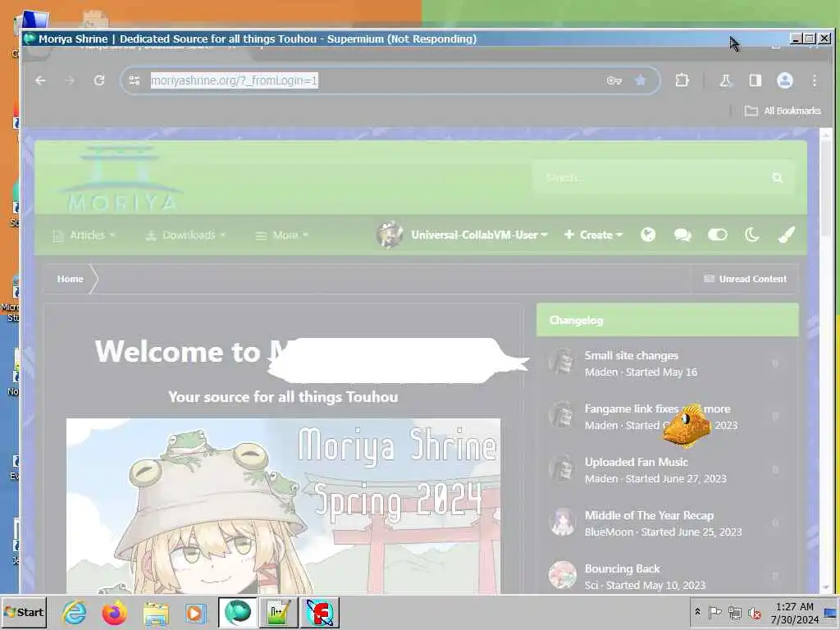Open site information icon in address bar

[x=135, y=80]
